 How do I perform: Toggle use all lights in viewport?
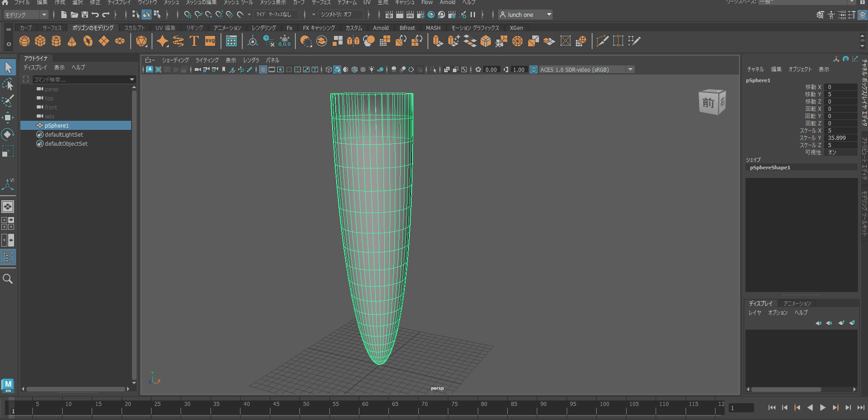tap(372, 69)
